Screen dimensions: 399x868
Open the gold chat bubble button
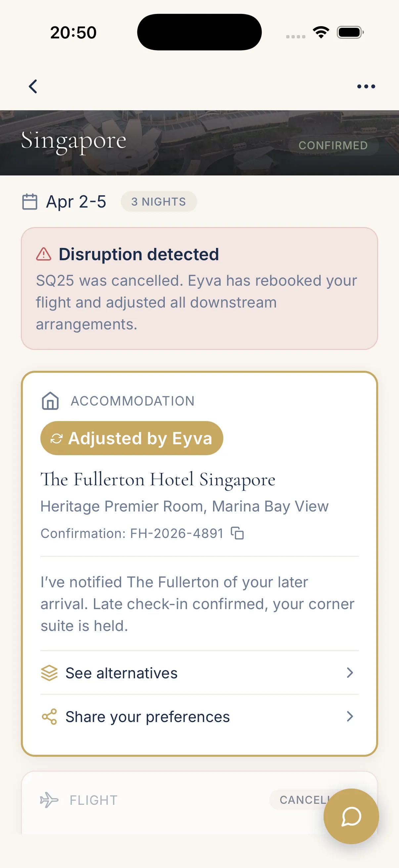coord(351,816)
